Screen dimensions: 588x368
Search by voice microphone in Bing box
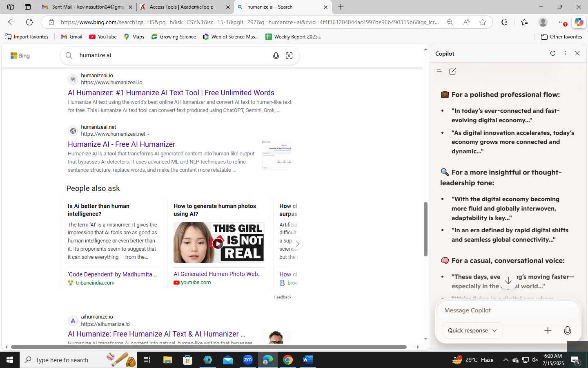click(x=276, y=56)
